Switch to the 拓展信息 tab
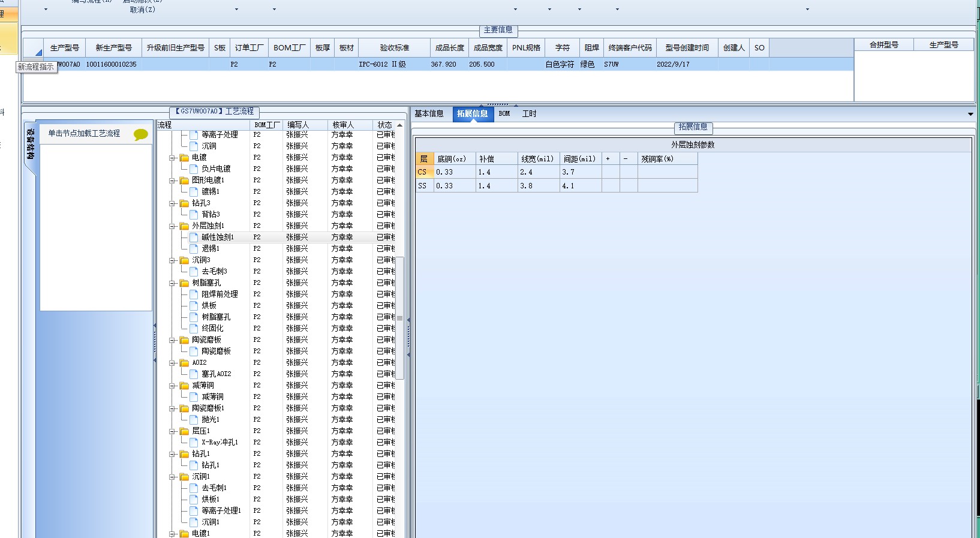This screenshot has height=538, width=980. point(473,113)
